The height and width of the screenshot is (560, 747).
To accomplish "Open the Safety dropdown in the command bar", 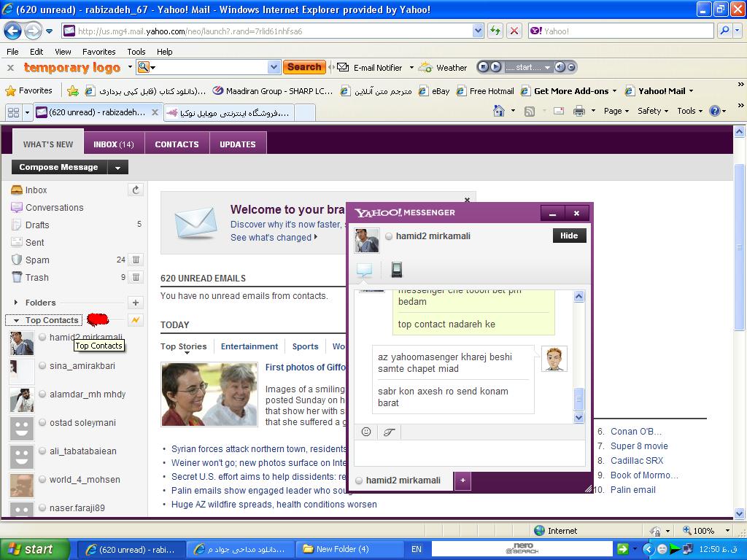I will tap(653, 111).
